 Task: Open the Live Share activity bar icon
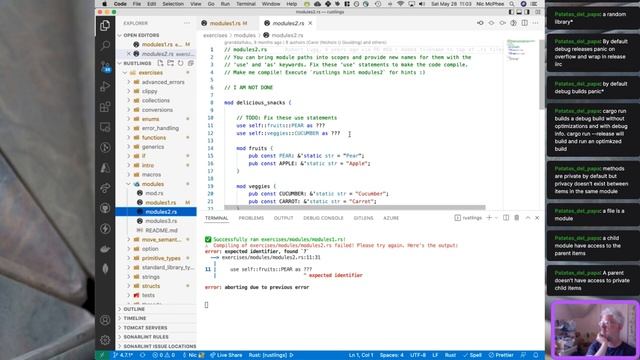point(105,188)
